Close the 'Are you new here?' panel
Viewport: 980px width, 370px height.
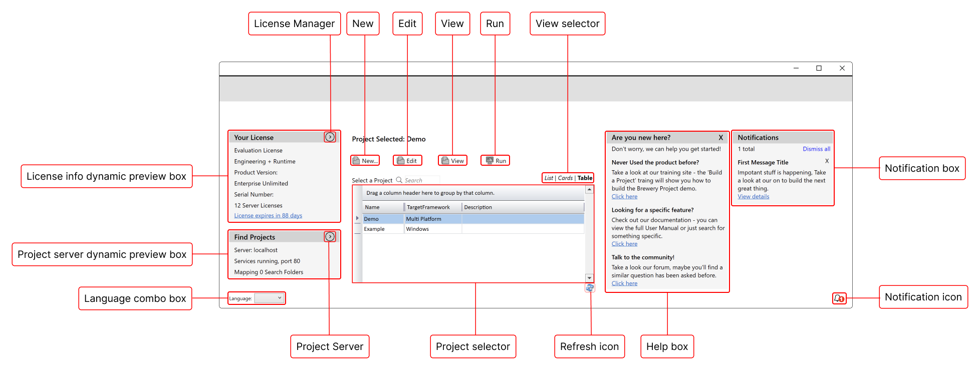click(x=720, y=138)
